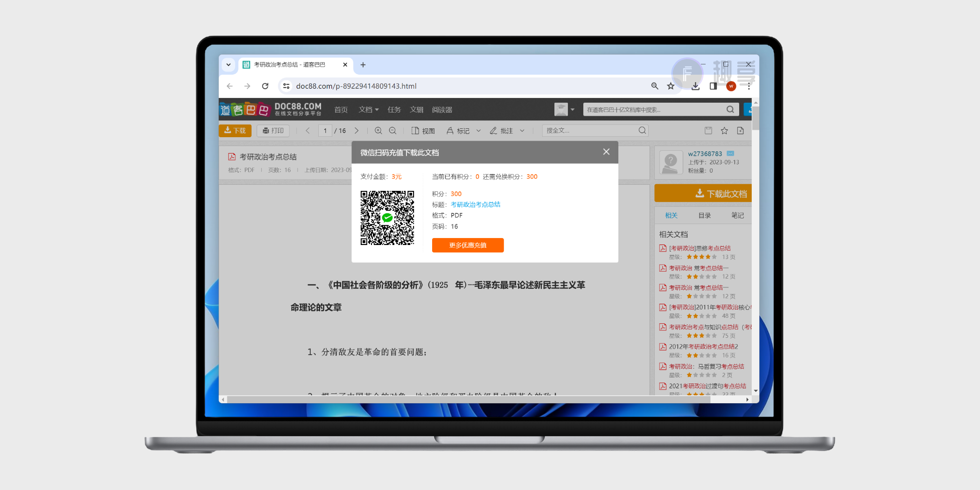Click the uploader avatar placeholder image
The image size is (980, 490).
tap(671, 163)
